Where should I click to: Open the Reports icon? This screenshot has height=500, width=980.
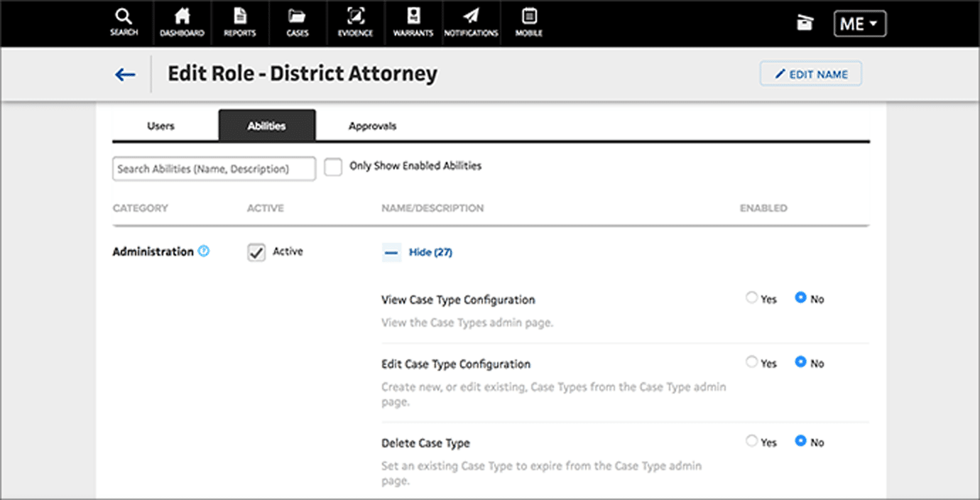240,23
